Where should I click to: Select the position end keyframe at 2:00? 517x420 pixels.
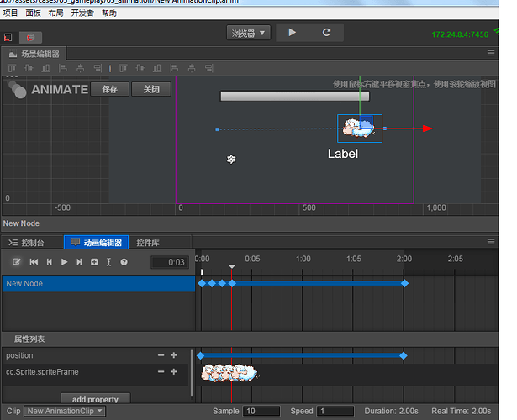tap(403, 356)
